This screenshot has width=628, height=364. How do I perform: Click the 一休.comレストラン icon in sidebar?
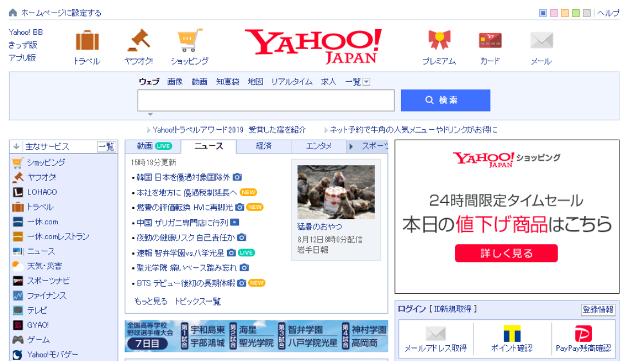(18, 236)
